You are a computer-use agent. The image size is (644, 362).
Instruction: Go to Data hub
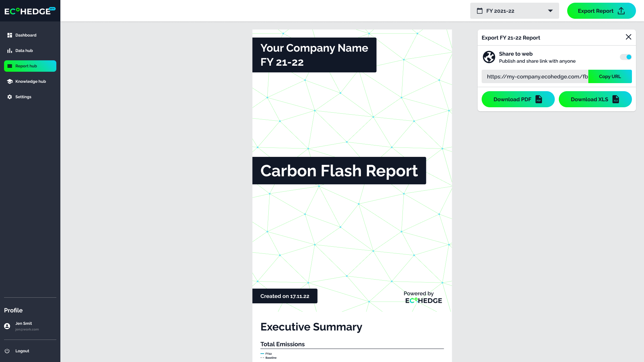[30, 51]
